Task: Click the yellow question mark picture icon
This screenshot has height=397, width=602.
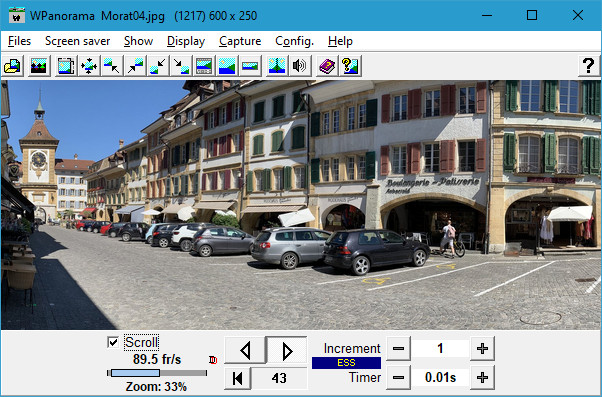Action: tap(350, 66)
